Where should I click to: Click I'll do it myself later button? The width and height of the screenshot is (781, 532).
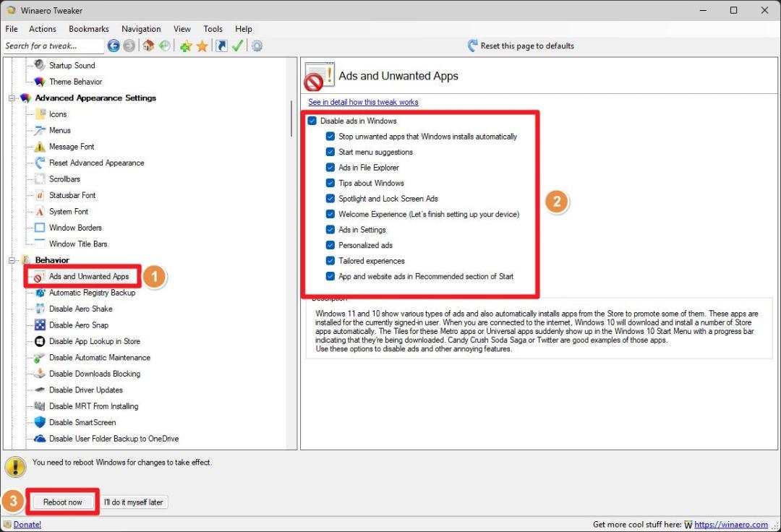click(x=134, y=502)
